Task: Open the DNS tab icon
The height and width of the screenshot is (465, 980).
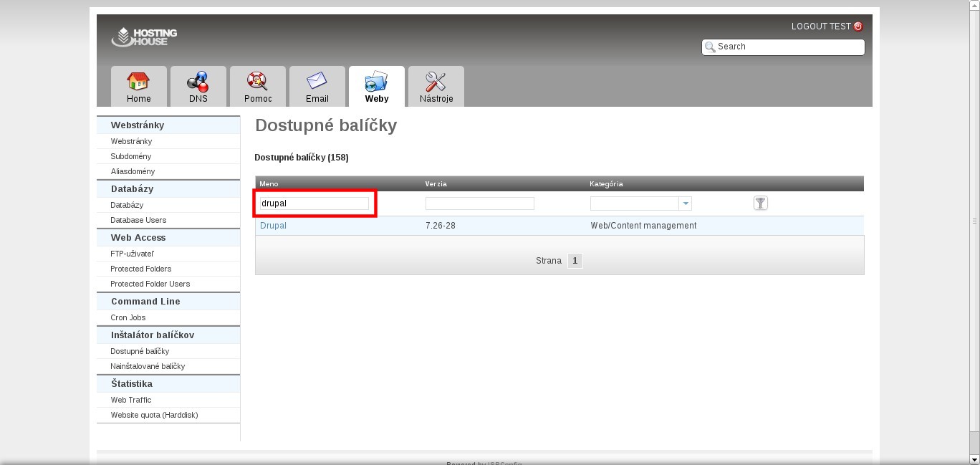Action: click(x=198, y=80)
